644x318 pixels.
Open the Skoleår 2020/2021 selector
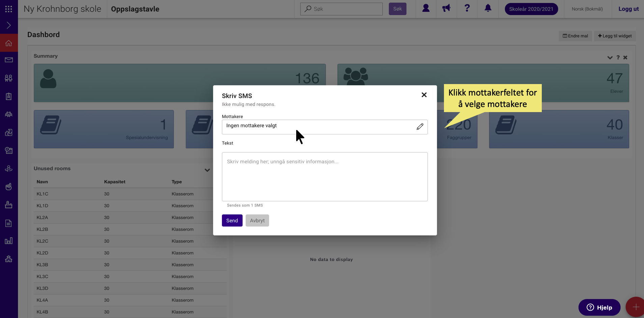pyautogui.click(x=531, y=9)
